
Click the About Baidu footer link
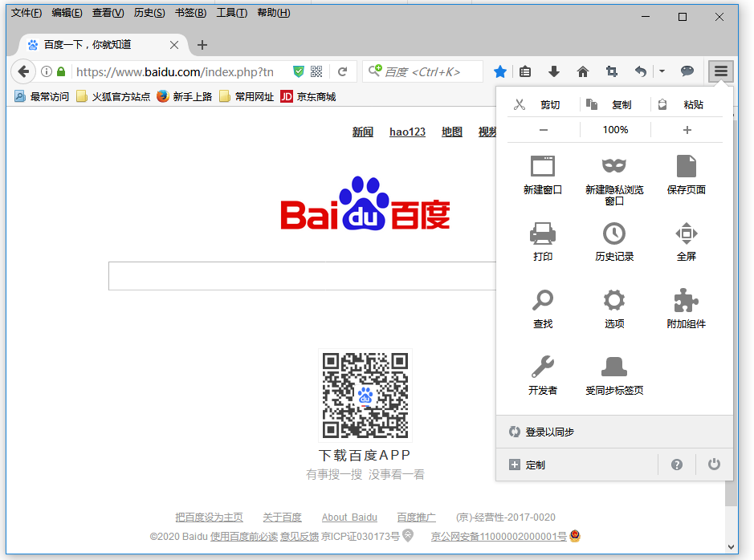349,517
